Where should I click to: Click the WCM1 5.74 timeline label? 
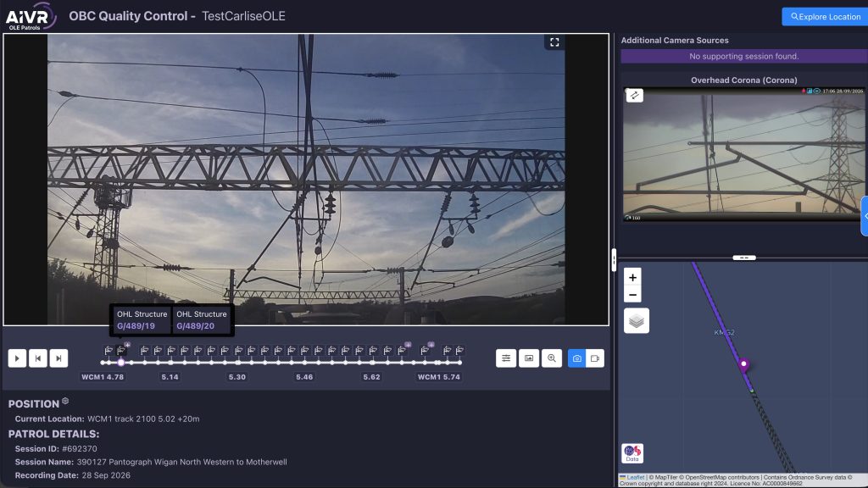tap(439, 377)
